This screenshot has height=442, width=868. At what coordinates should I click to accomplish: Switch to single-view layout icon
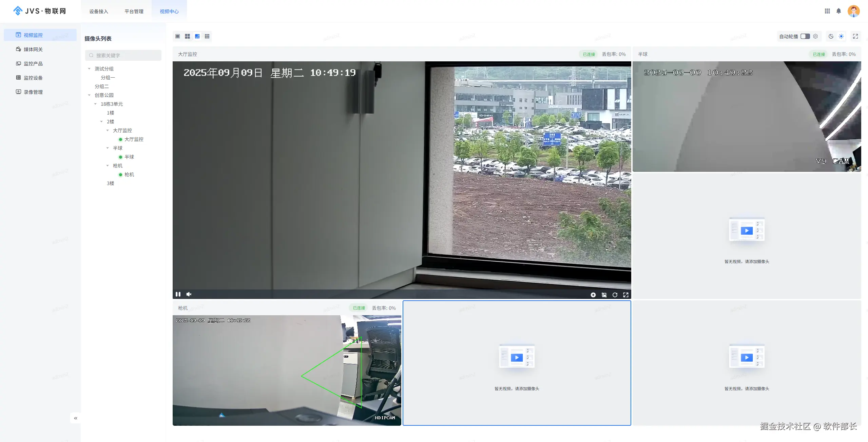[x=177, y=36]
